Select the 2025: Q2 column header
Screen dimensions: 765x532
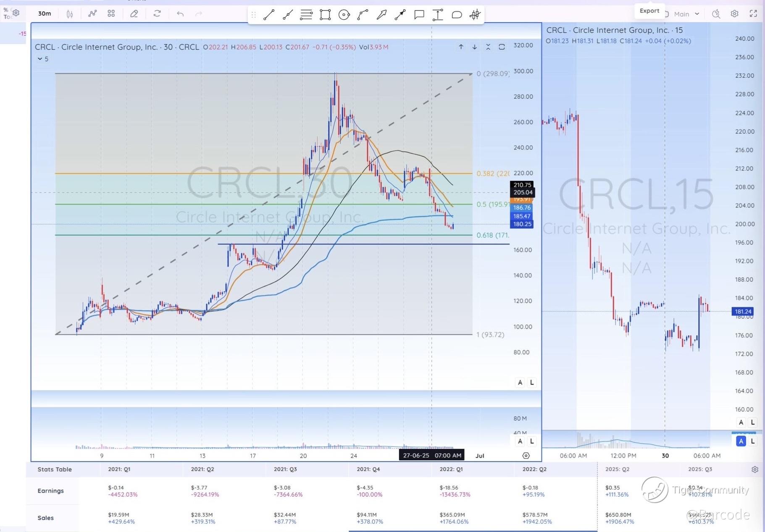pyautogui.click(x=617, y=469)
